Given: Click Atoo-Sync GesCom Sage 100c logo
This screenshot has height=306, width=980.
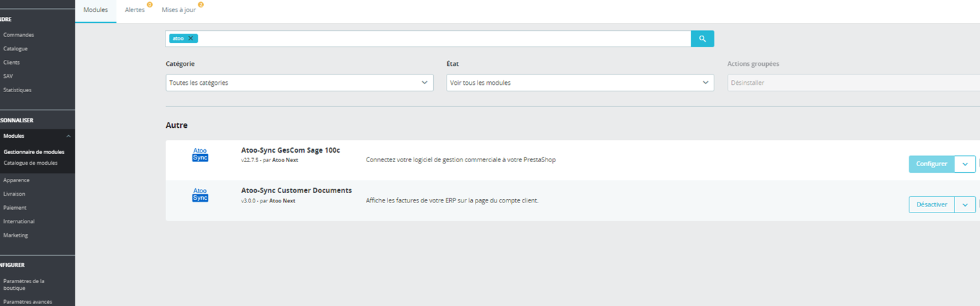Looking at the screenshot, I should coord(200,154).
